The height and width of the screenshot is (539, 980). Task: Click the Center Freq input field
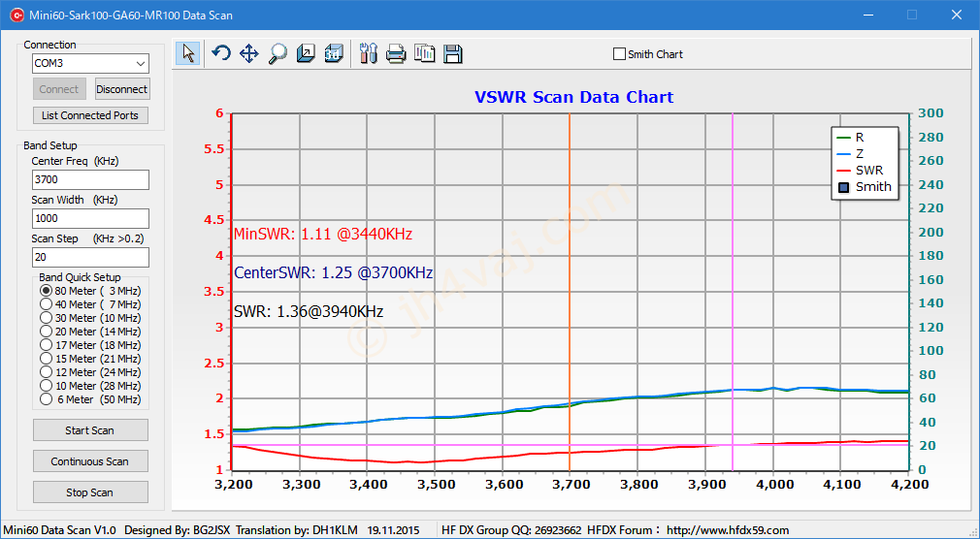pos(90,180)
